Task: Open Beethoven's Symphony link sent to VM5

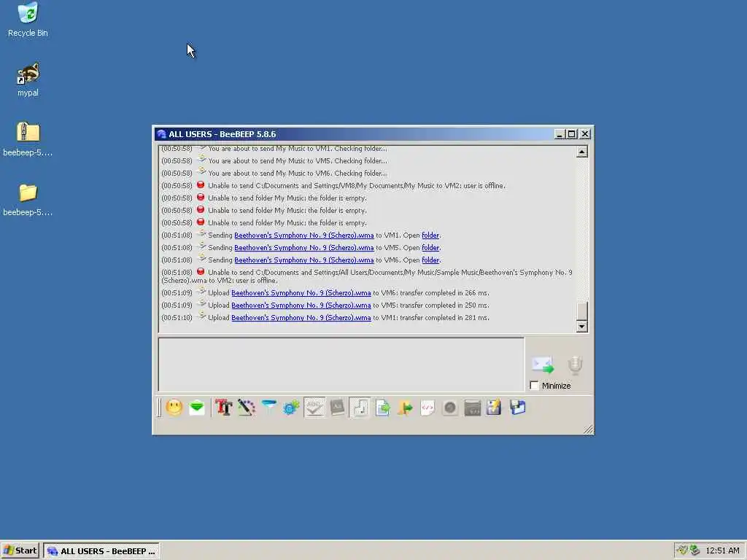Action: pyautogui.click(x=304, y=248)
